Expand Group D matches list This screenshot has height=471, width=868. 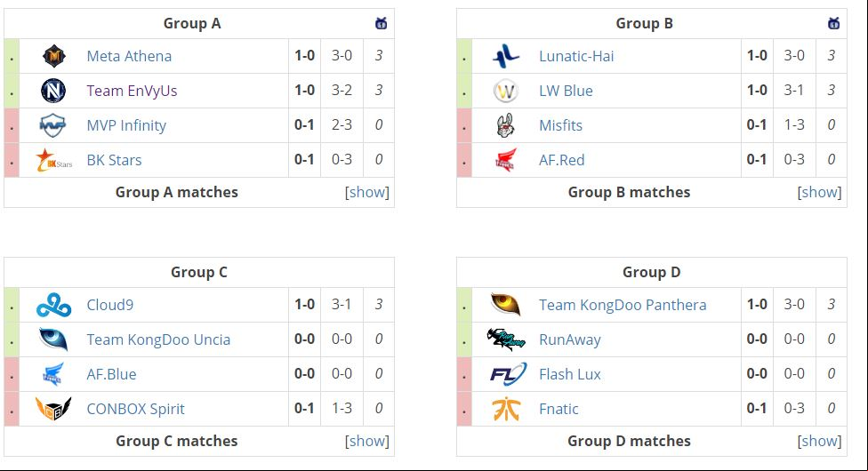tap(819, 441)
